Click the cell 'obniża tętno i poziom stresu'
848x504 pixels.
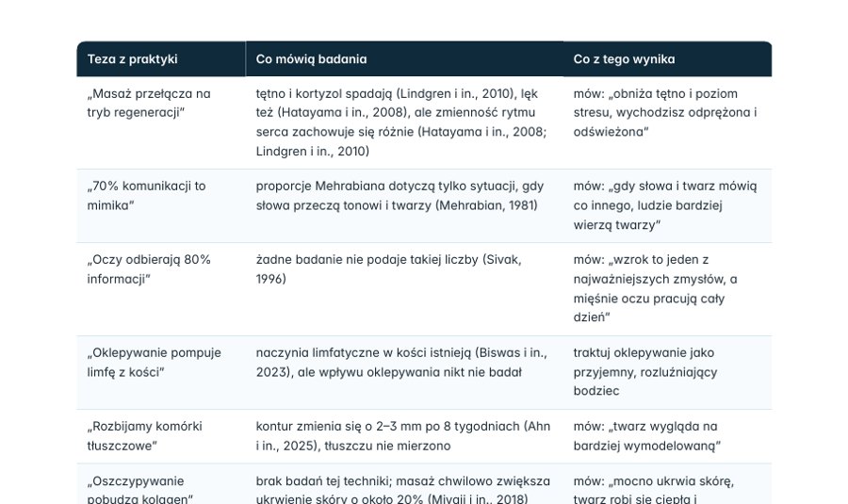(x=667, y=122)
